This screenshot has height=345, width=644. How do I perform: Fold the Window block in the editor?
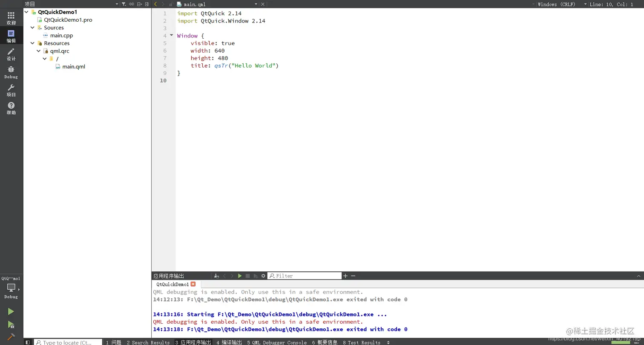coord(172,36)
